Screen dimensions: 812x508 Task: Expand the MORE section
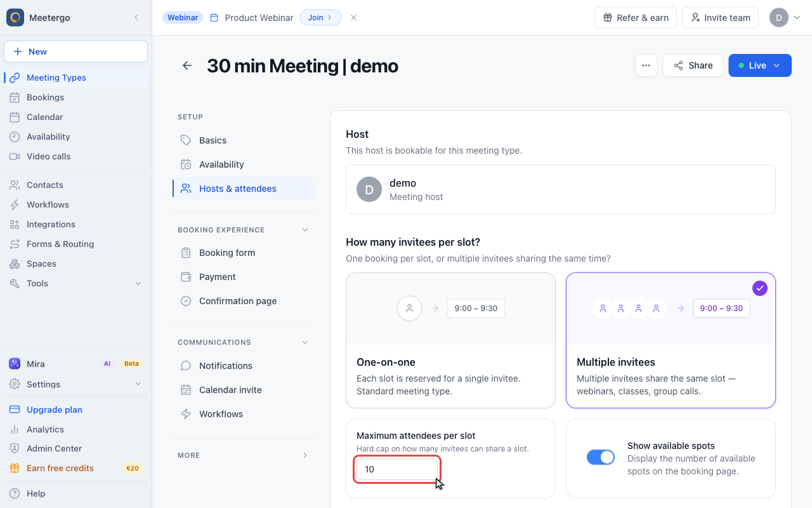pyautogui.click(x=243, y=455)
